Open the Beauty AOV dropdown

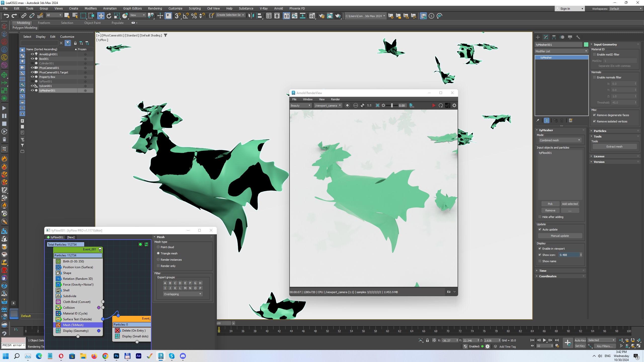tap(301, 106)
